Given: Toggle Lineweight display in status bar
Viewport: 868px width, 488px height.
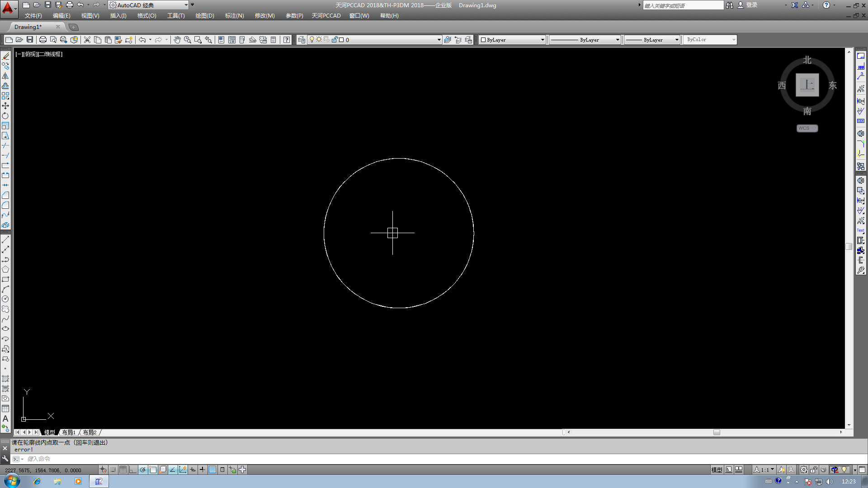Looking at the screenshot, I should (x=203, y=470).
